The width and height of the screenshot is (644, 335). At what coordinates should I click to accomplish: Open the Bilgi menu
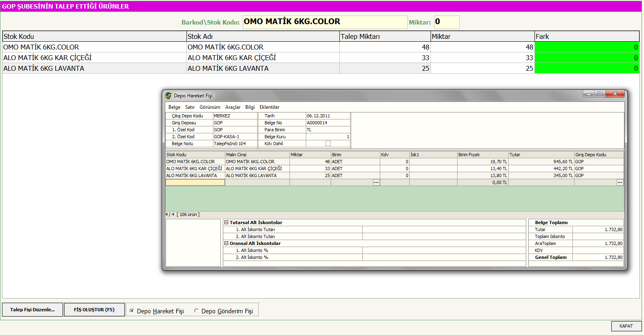point(250,107)
